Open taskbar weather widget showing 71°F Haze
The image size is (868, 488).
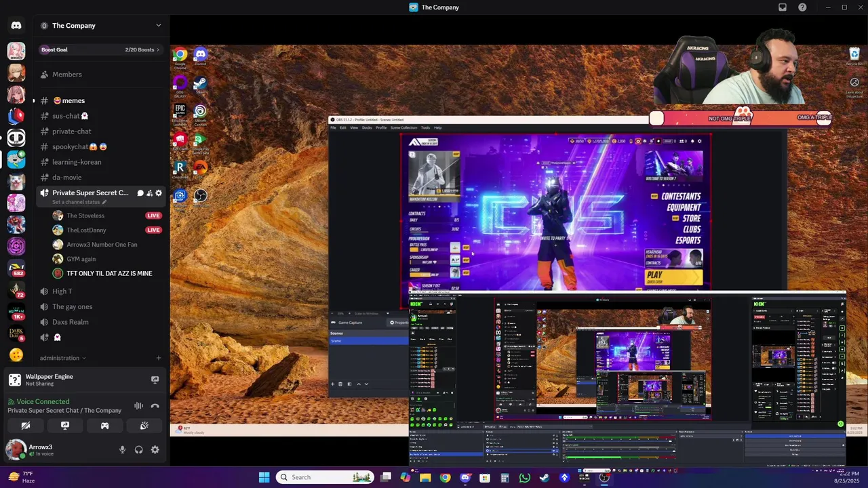coord(22,477)
